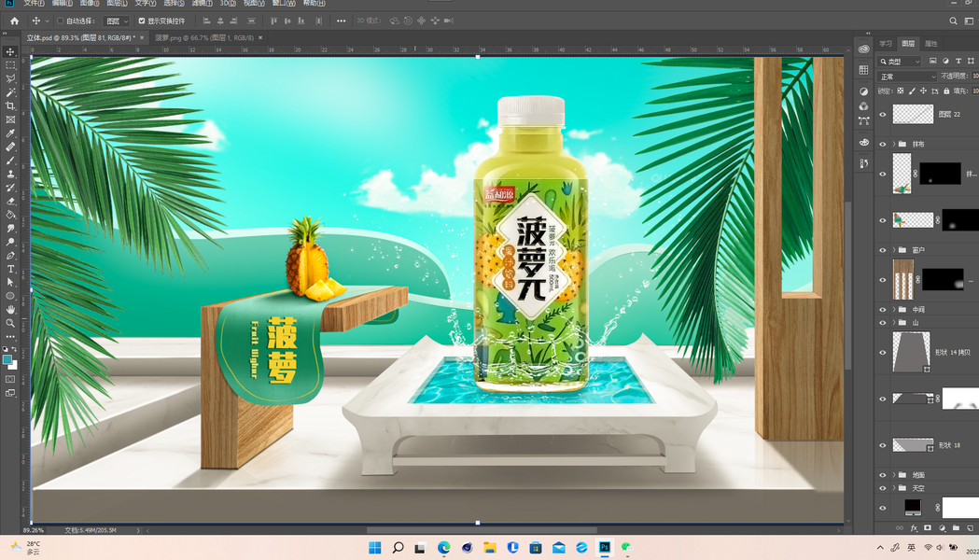The image size is (979, 560).
Task: Switch to the 属性 panel tab
Action: point(930,44)
